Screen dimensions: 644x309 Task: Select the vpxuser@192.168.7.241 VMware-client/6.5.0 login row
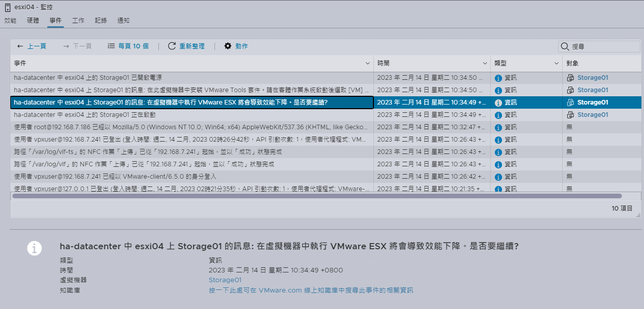(326, 177)
